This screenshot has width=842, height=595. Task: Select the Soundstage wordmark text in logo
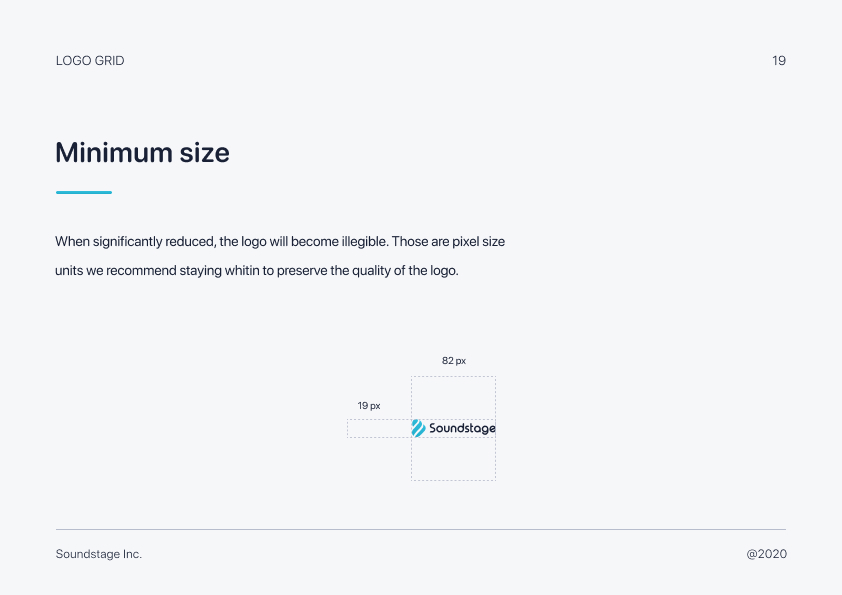pyautogui.click(x=462, y=429)
